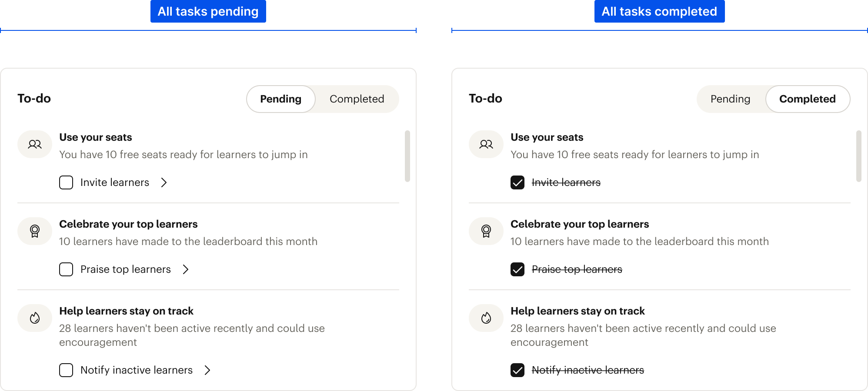Click the completed panel's scrollbar thumb
This screenshot has height=391, width=868.
(859, 156)
